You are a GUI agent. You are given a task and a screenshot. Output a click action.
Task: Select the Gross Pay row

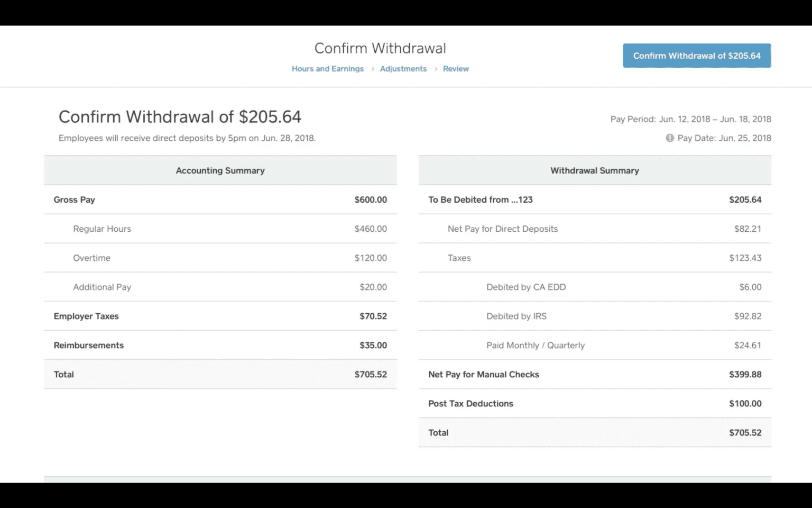click(x=220, y=199)
